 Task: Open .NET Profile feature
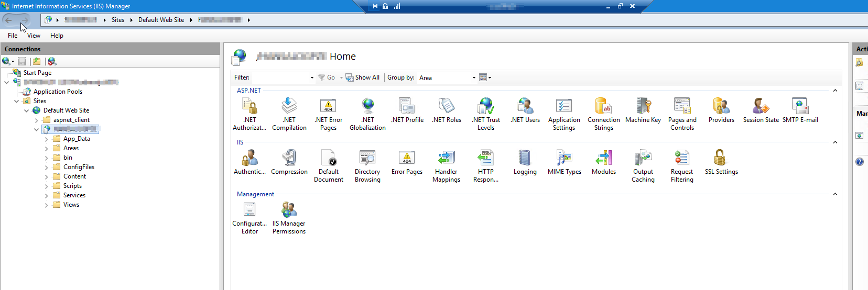click(407, 110)
